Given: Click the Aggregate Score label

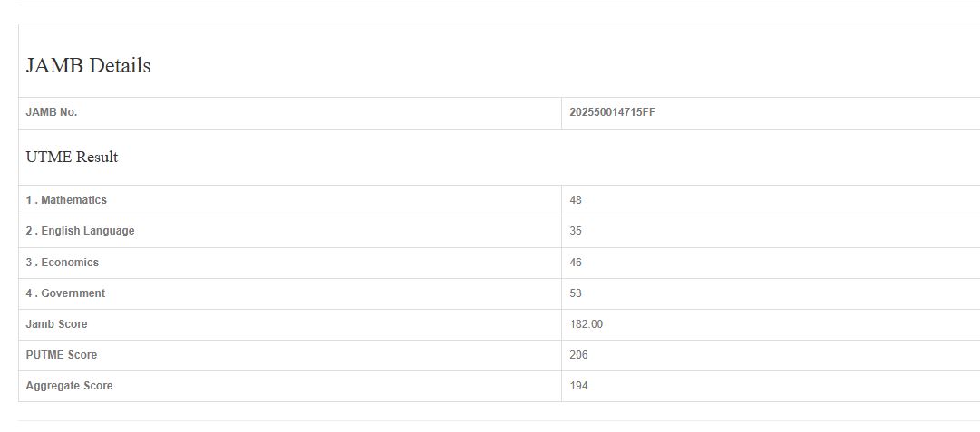Looking at the screenshot, I should pyautogui.click(x=69, y=386).
